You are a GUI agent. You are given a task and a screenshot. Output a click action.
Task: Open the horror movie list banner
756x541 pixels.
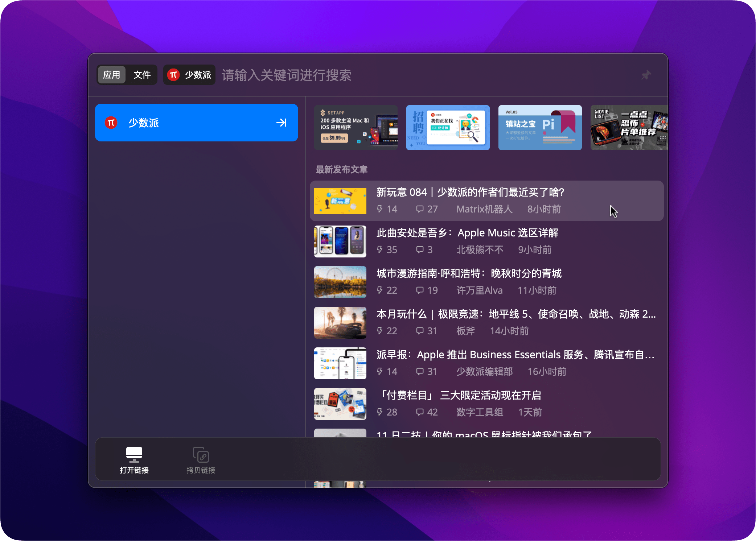click(x=629, y=127)
